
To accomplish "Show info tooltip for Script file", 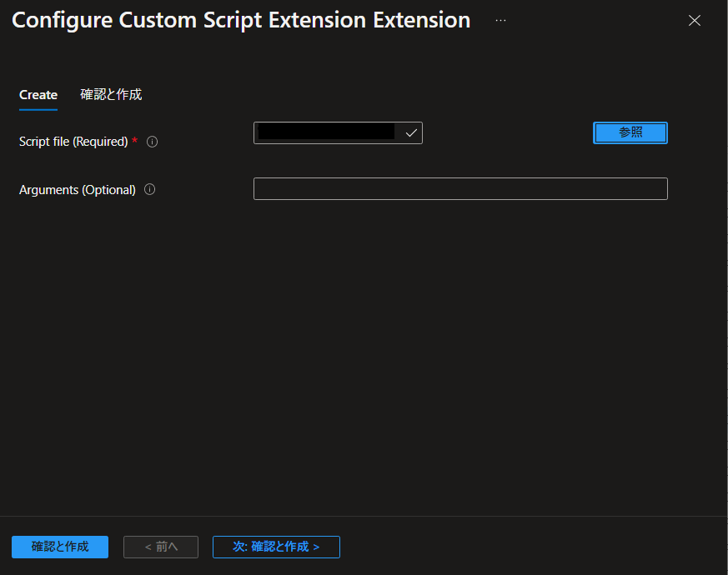I will click(x=153, y=142).
